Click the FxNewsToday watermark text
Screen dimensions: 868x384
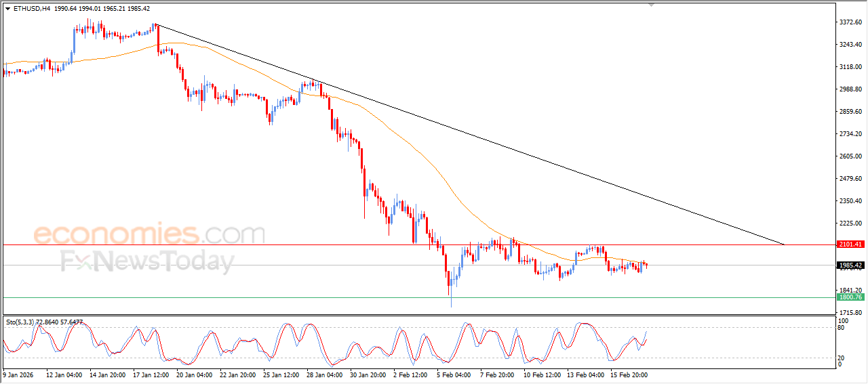(x=147, y=261)
